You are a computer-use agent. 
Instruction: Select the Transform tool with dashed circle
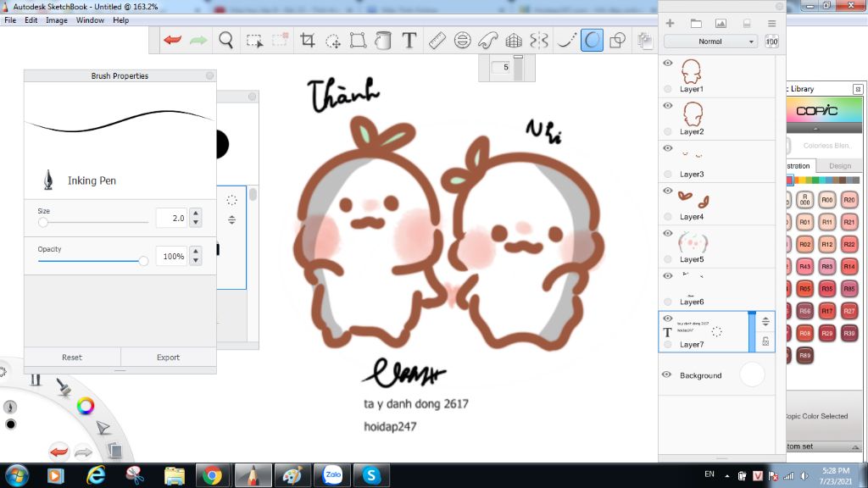pyautogui.click(x=332, y=41)
